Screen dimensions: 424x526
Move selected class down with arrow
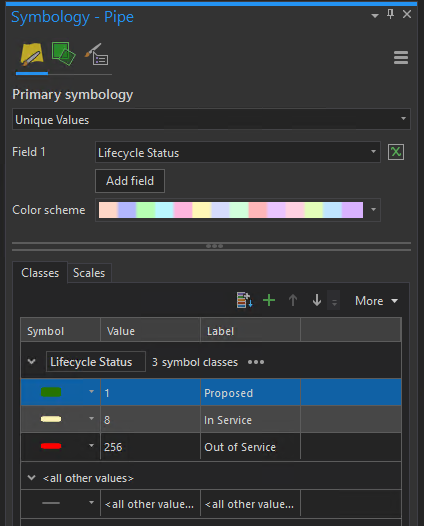(x=317, y=300)
